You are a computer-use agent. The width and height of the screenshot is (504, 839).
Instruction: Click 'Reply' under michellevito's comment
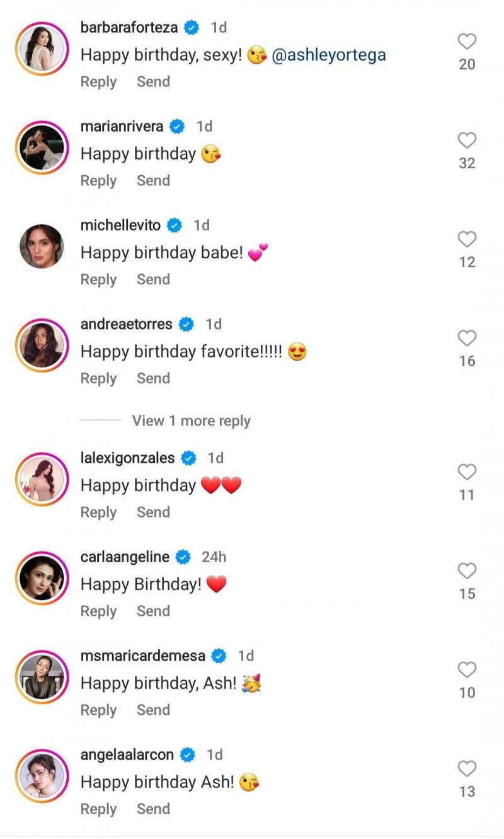(98, 279)
